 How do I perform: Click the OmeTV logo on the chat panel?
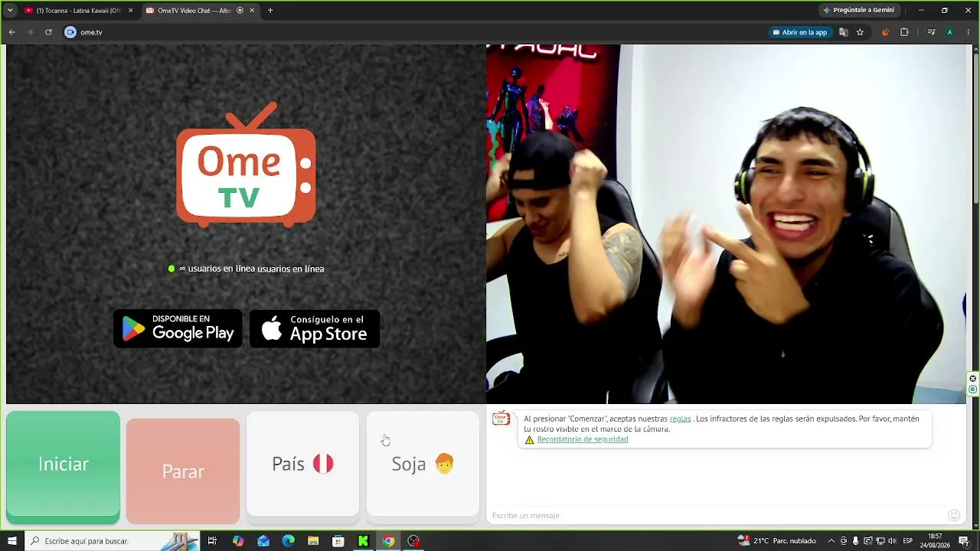[x=246, y=165]
